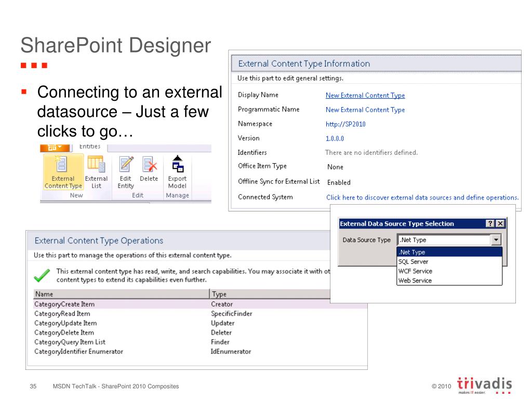
Task: Click the Data Source Type combo box field
Action: coord(449,240)
